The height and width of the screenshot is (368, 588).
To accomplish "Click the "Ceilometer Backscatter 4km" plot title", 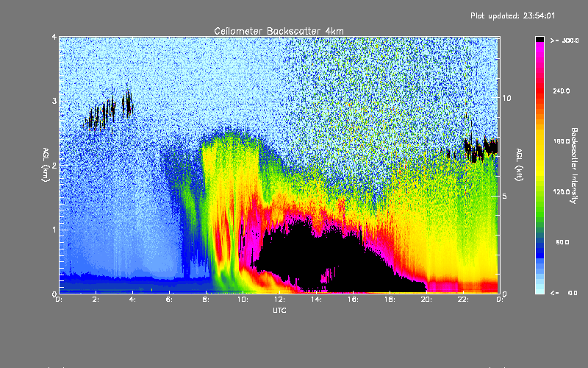I will (x=279, y=31).
